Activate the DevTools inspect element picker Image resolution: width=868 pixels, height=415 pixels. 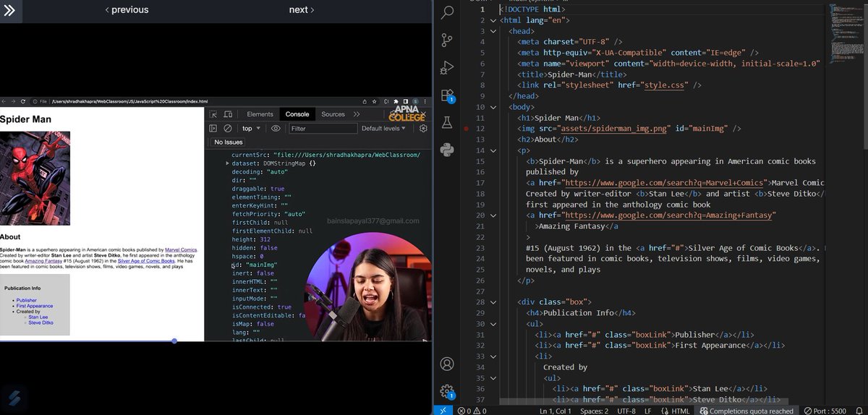click(213, 114)
